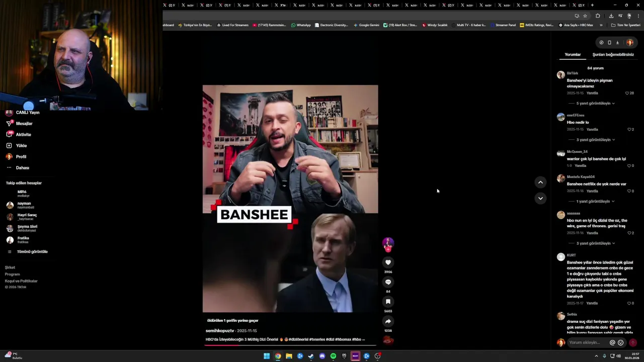Open Spotify from the taskbar
644x362 pixels.
pos(333,356)
